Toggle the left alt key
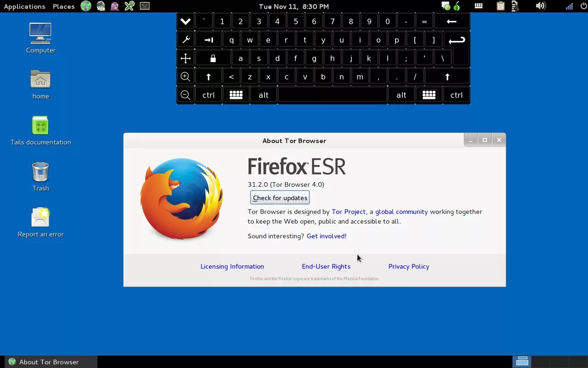The width and height of the screenshot is (588, 368). coord(263,95)
